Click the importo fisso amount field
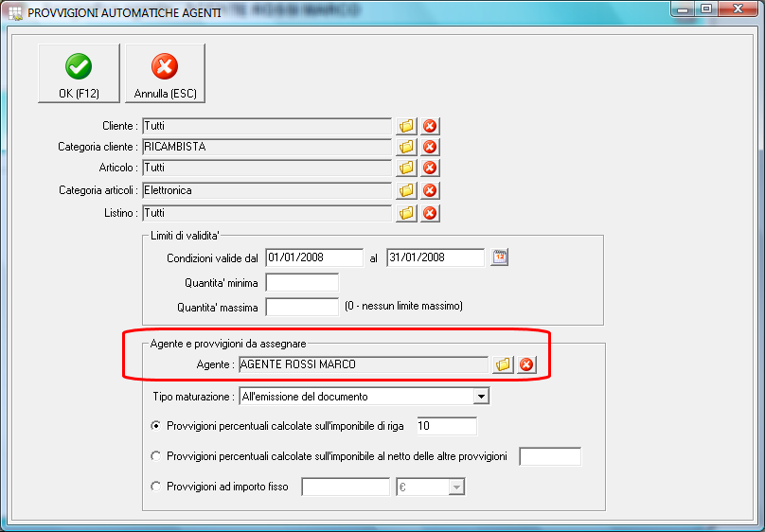Image resolution: width=765 pixels, height=532 pixels. point(346,487)
